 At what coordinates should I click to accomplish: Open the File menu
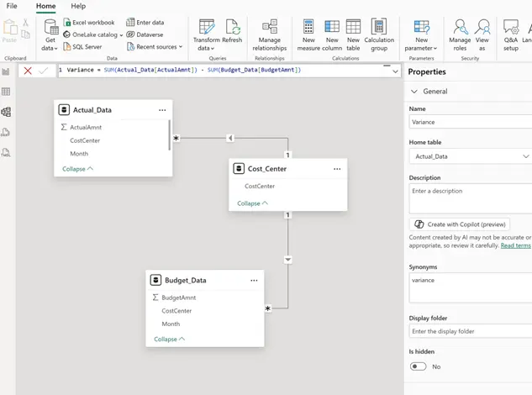pyautogui.click(x=12, y=6)
